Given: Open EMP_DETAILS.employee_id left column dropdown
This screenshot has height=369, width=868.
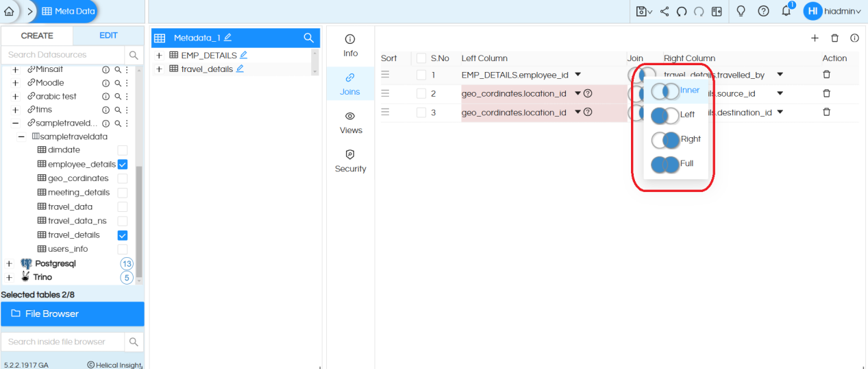Looking at the screenshot, I should pyautogui.click(x=578, y=75).
